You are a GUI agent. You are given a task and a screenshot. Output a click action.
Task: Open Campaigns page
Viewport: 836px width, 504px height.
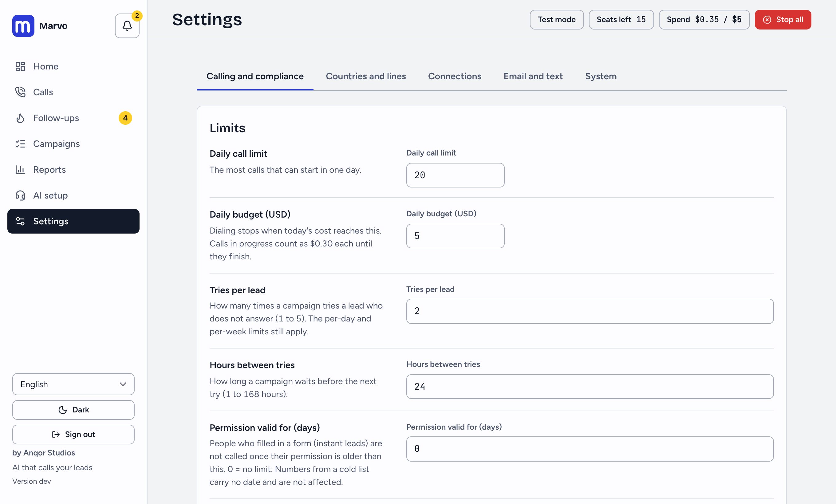pyautogui.click(x=73, y=144)
